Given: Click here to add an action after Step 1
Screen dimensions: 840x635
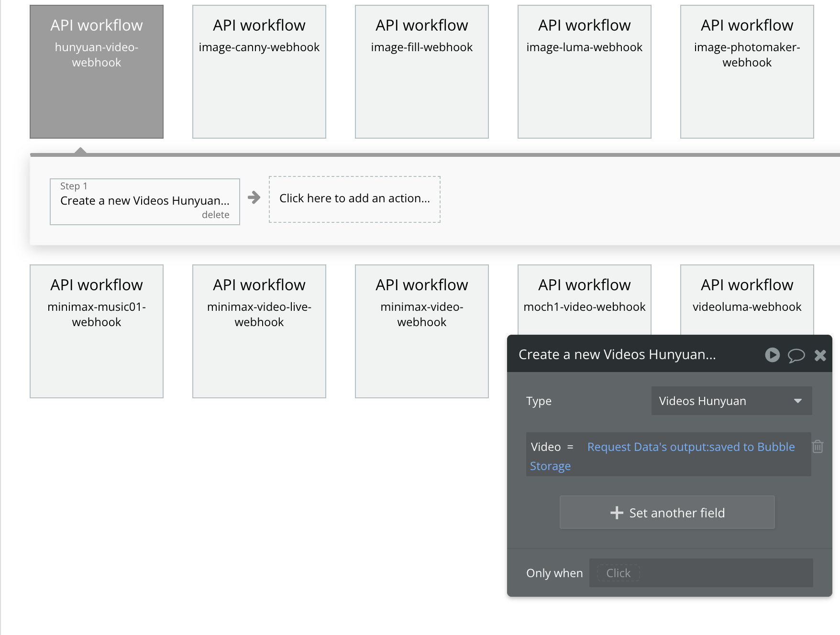Looking at the screenshot, I should (354, 199).
